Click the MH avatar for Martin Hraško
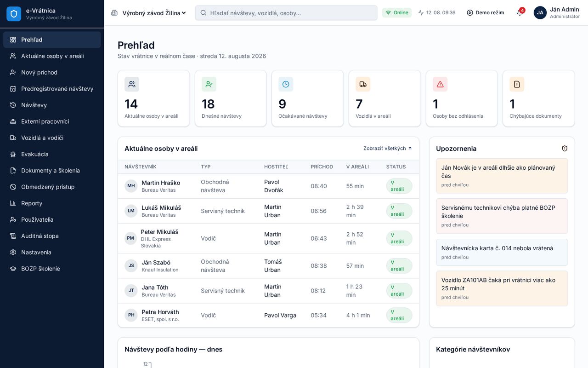Screen dimensions: 588x368 point(131,186)
